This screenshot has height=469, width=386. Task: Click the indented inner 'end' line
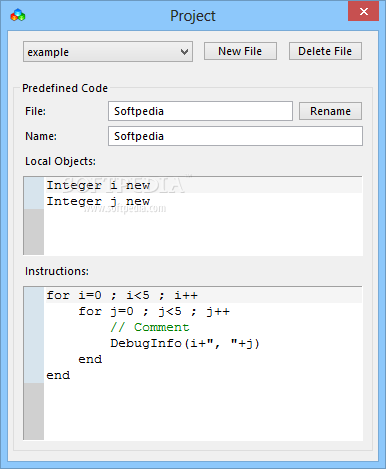click(x=90, y=359)
